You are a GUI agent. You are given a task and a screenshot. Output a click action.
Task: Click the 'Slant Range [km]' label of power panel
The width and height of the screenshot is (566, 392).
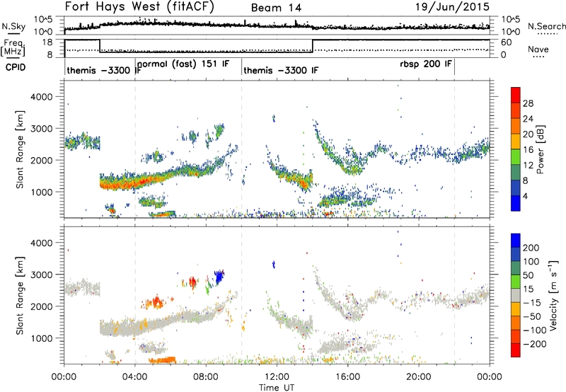[20, 149]
